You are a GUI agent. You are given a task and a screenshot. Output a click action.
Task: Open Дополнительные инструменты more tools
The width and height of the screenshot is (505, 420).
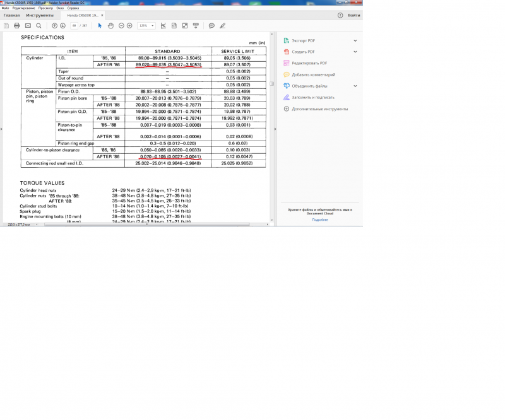click(320, 108)
